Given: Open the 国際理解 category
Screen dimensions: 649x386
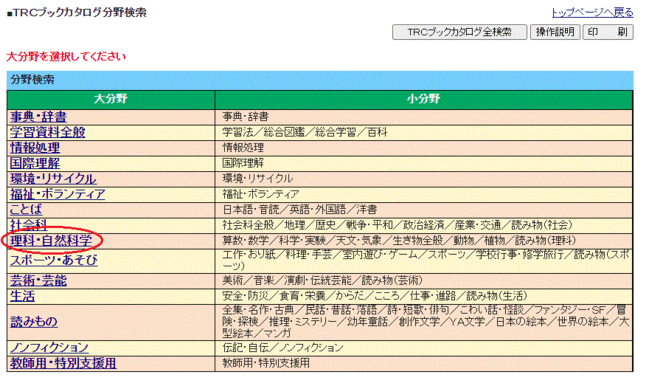Looking at the screenshot, I should coord(35,163).
